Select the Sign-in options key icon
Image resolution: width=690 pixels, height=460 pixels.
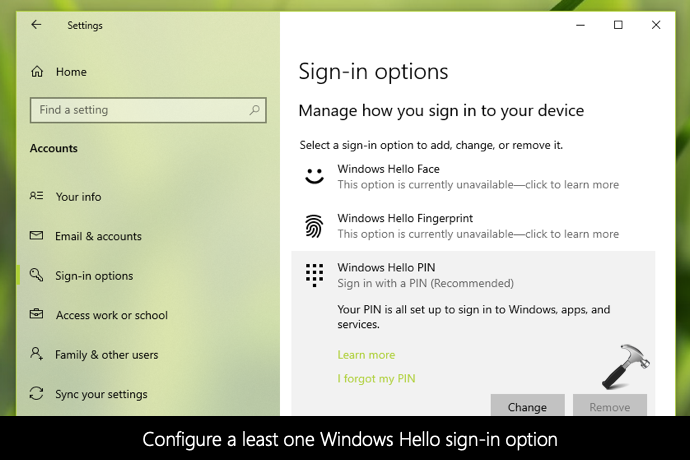click(37, 275)
